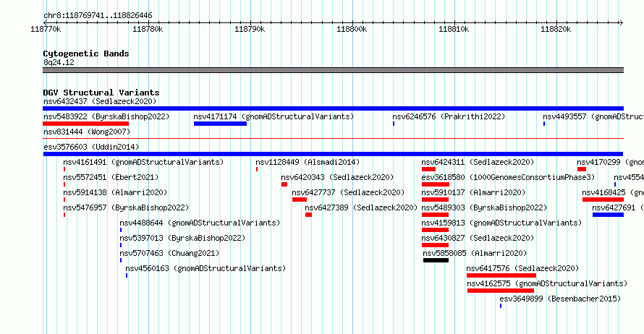The width and height of the screenshot is (644, 334).
Task: Open nsv5858085 (Almarri2020) label
Action: click(x=475, y=253)
